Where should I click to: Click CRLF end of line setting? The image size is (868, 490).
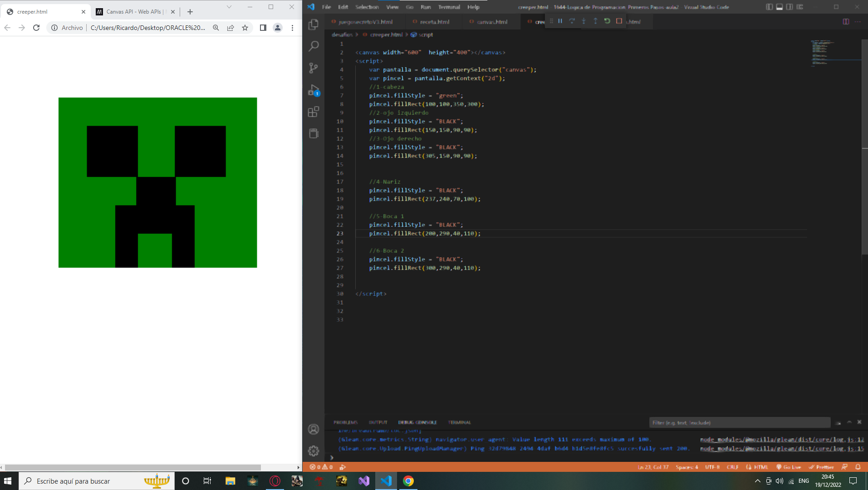(732, 467)
